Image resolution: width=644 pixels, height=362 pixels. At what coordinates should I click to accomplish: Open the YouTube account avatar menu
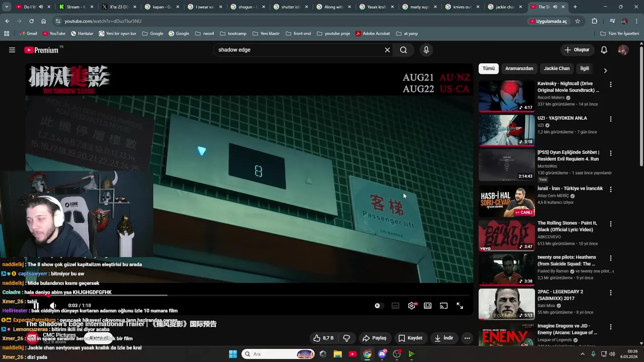[623, 50]
